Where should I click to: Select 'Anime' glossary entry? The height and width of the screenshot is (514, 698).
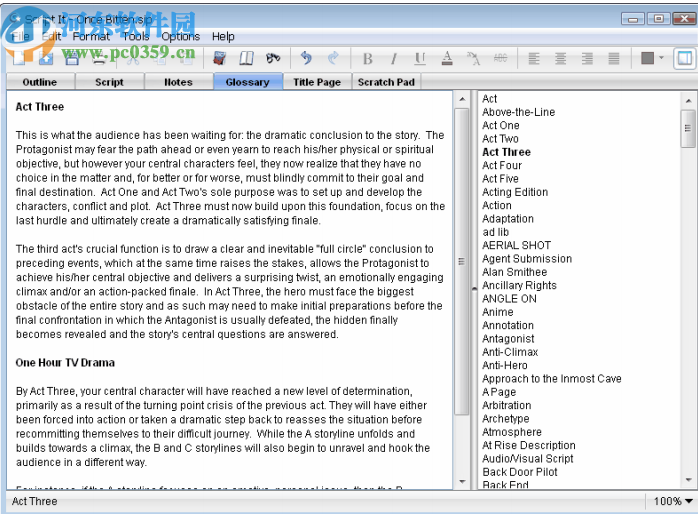click(x=498, y=312)
